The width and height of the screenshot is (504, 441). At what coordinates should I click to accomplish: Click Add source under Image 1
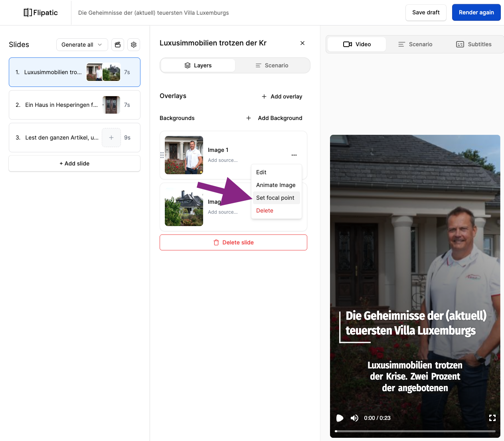[x=223, y=160]
